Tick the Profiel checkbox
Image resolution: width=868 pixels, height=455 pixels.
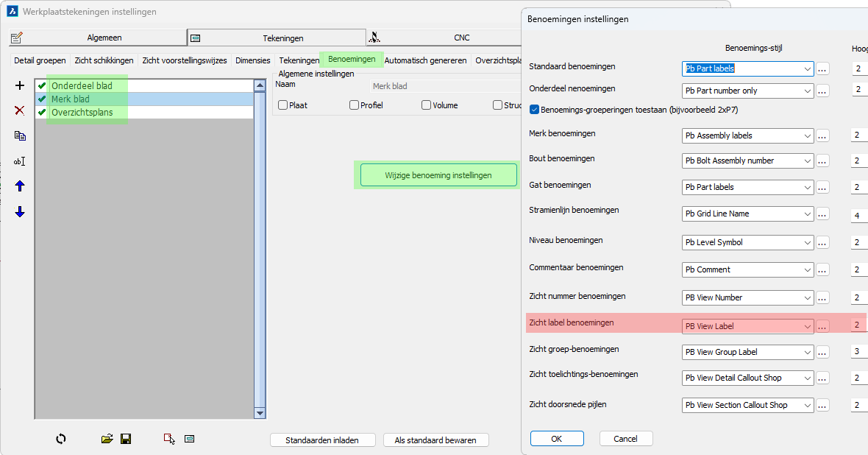[354, 105]
